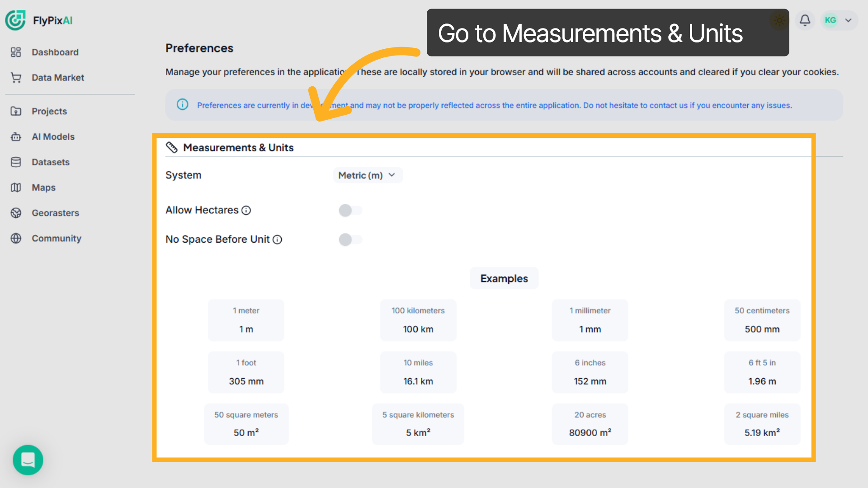This screenshot has height=488, width=868.
Task: Open Data Market page
Action: point(58,78)
